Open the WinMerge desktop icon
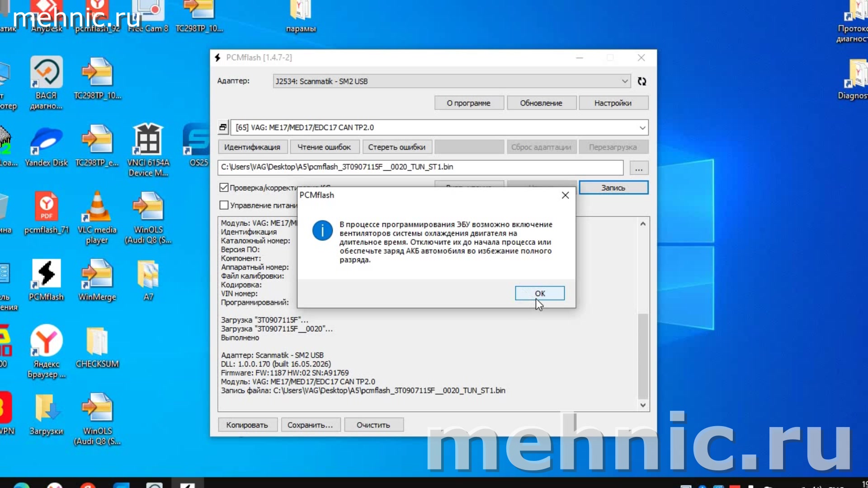The image size is (868, 488). [x=97, y=280]
